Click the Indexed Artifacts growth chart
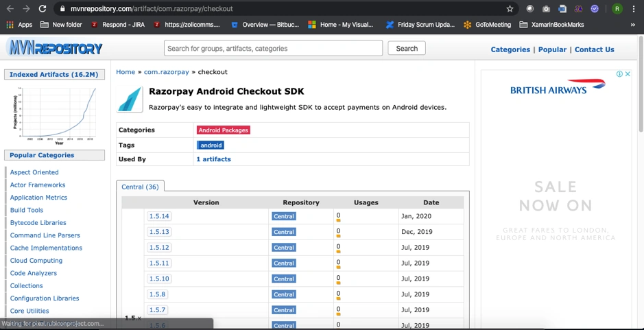The width and height of the screenshot is (644, 330). [x=55, y=115]
